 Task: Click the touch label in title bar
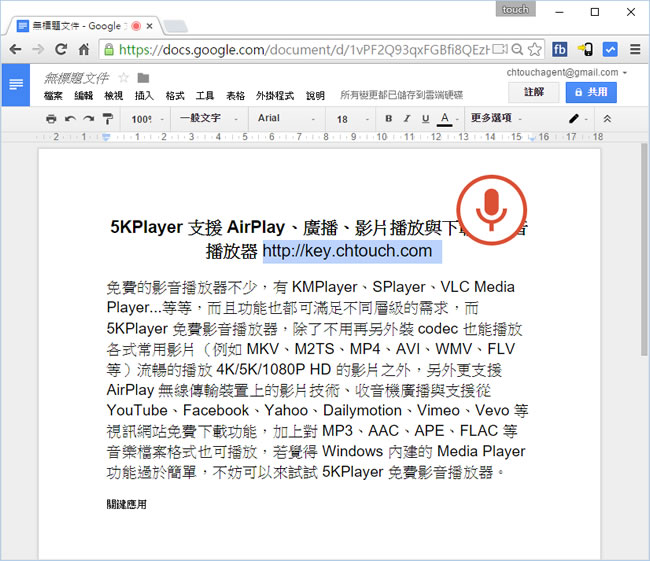515,9
